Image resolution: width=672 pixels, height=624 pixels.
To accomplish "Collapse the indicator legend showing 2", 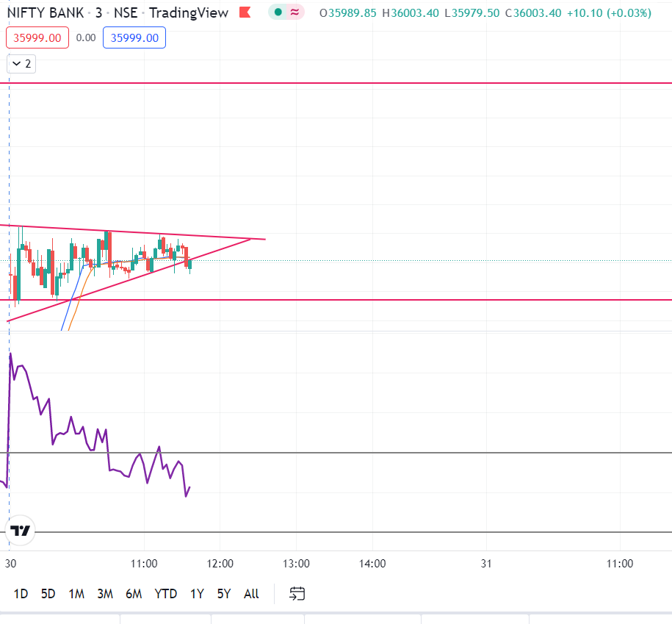I will (x=21, y=64).
